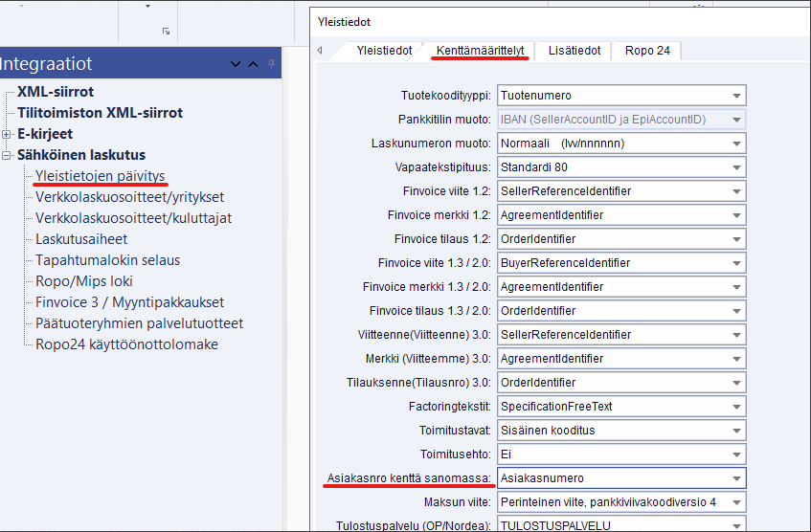Click the up chevron in Integraatiot header
The width and height of the screenshot is (811, 532).
254,65
